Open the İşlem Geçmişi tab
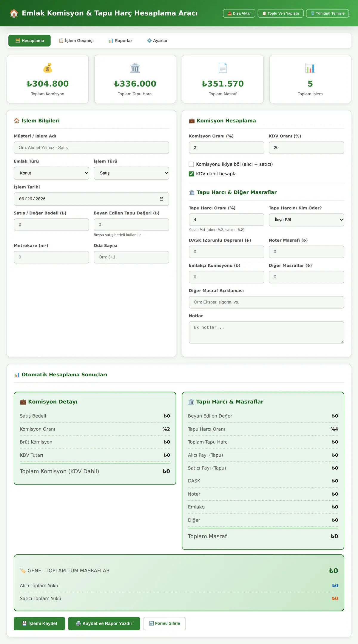 (76, 41)
